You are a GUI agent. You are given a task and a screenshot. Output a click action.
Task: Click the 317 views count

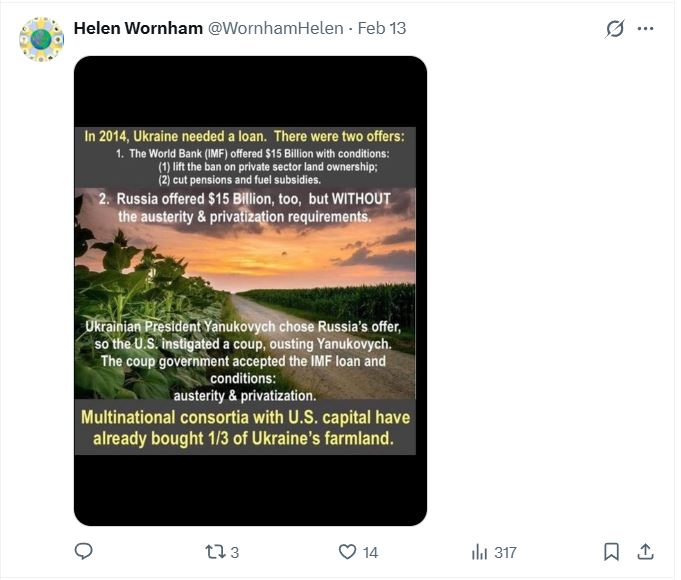point(505,552)
